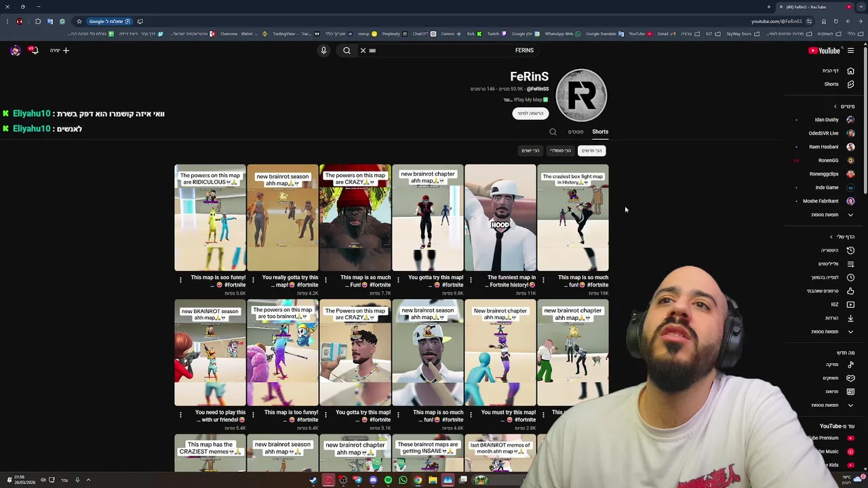
Task: Click the FeRinS channel avatar
Action: (x=581, y=96)
